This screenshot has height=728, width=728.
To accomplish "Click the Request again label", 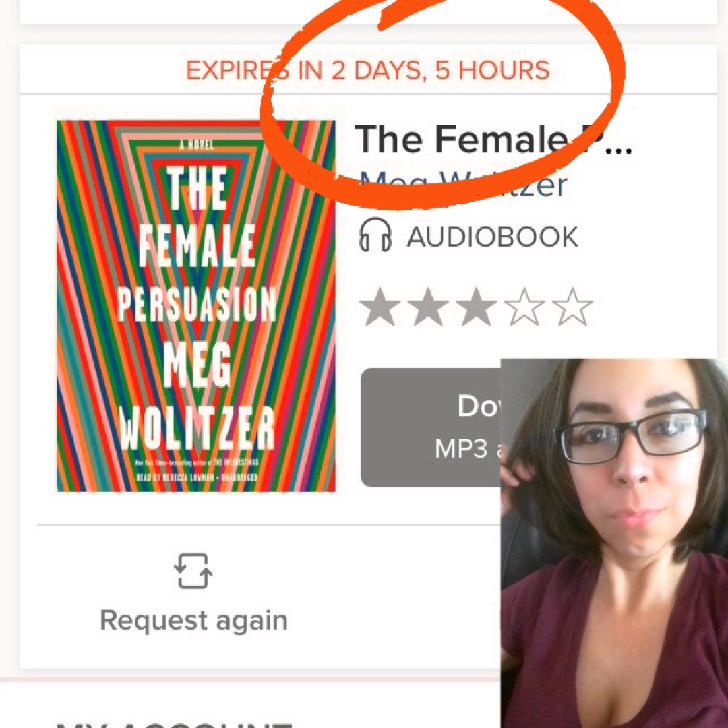I will [x=194, y=620].
